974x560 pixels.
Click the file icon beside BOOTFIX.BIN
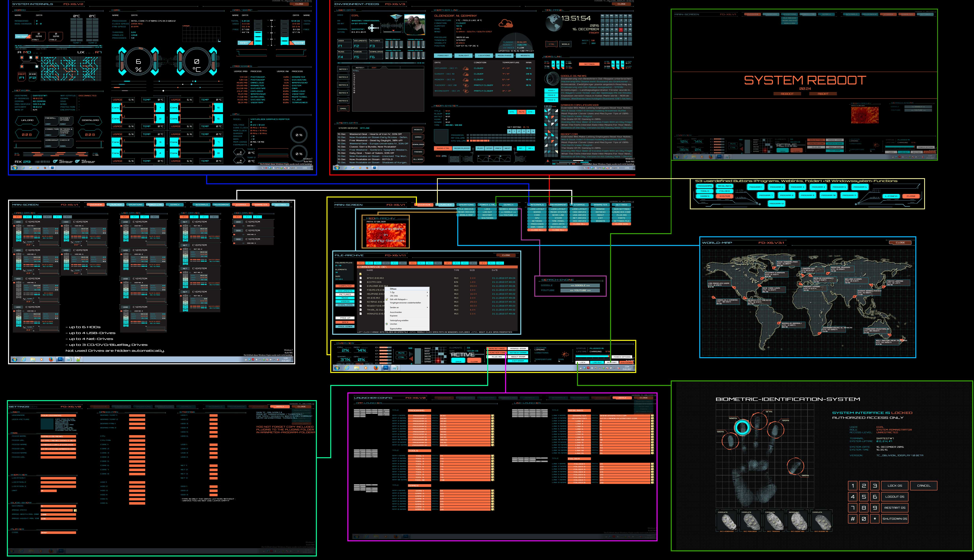pyautogui.click(x=360, y=282)
